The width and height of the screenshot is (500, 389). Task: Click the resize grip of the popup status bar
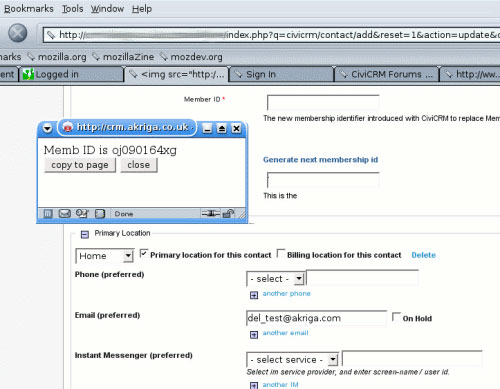point(242,214)
